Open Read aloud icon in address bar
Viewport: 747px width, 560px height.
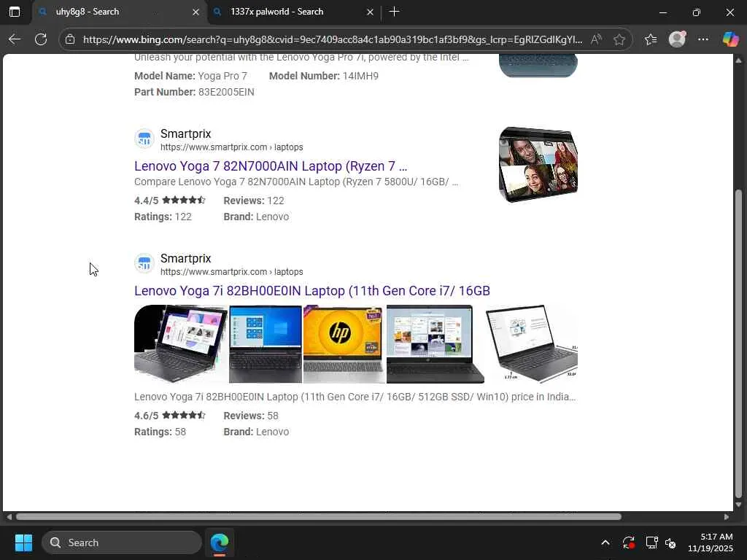coord(596,39)
